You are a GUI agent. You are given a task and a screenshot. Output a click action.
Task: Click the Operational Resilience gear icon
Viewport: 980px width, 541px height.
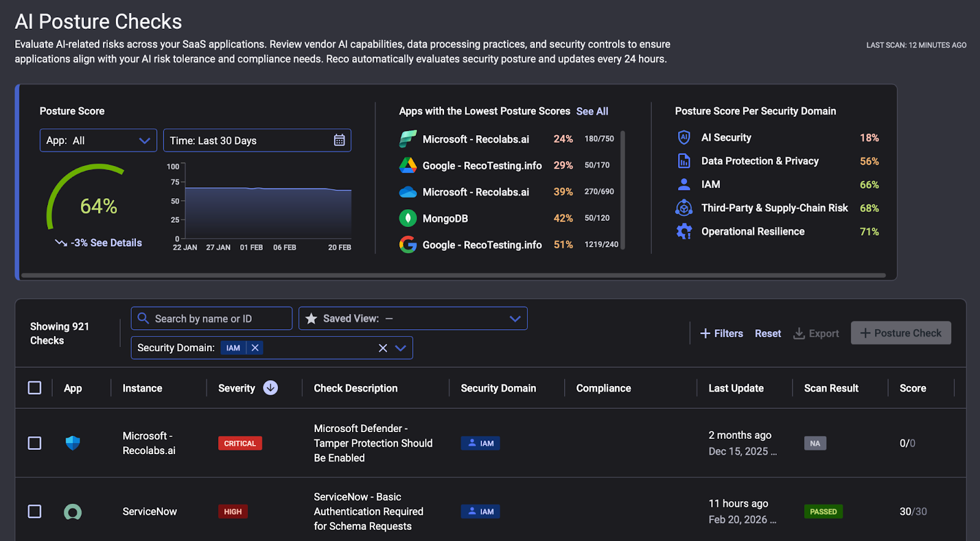coord(684,231)
